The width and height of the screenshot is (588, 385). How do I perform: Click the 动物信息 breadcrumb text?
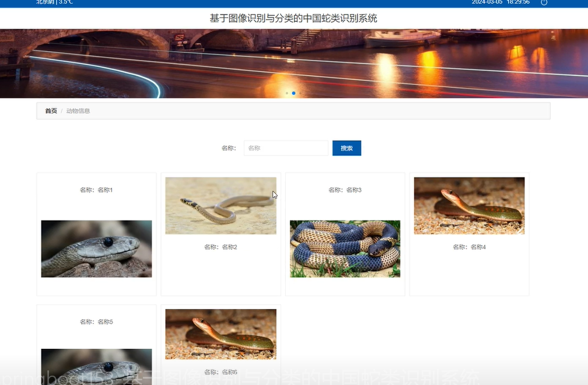point(78,111)
